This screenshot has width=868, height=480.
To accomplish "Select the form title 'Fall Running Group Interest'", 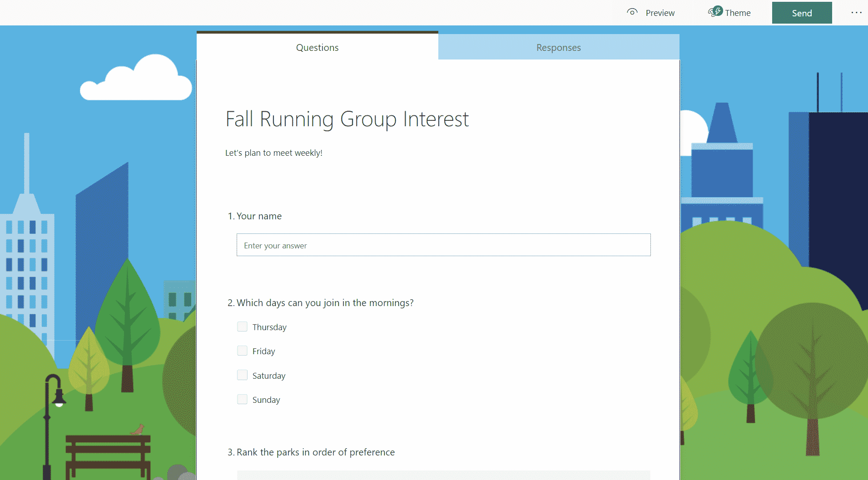I will [x=347, y=119].
